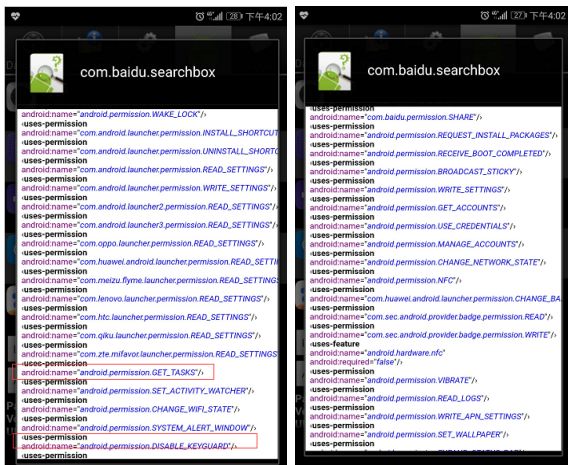Select the uses-feature tag line
The image size is (570, 465).
335,344
